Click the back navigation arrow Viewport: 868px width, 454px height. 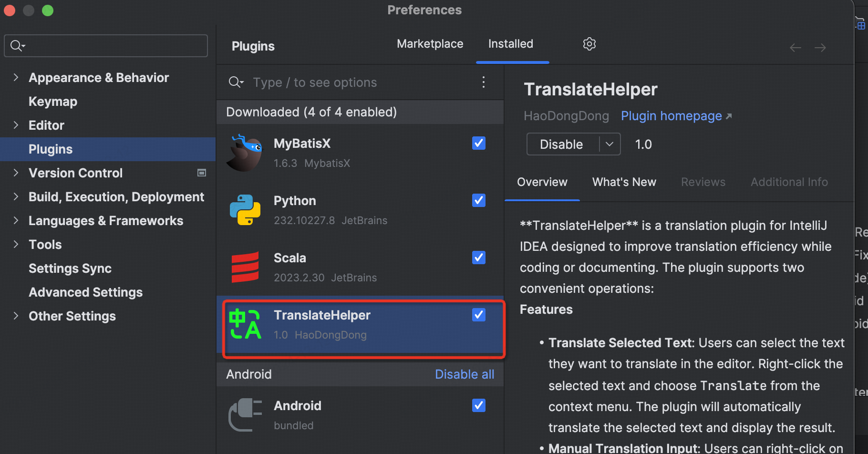point(795,48)
